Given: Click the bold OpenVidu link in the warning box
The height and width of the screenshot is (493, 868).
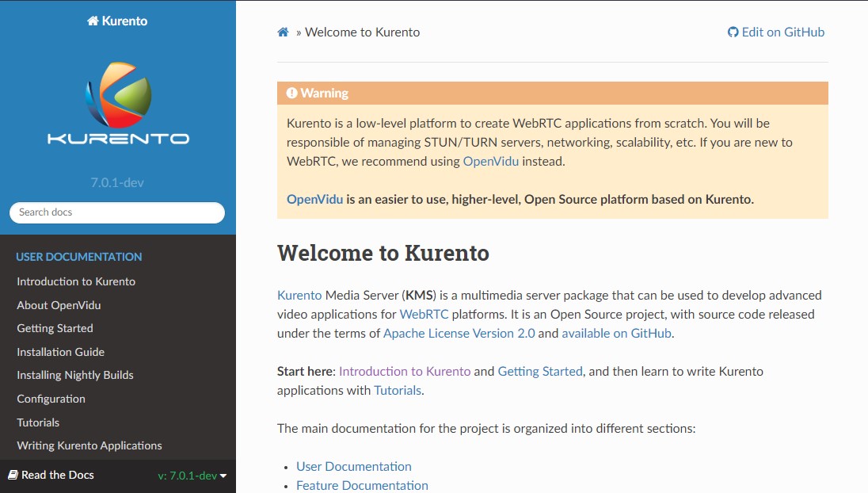Looking at the screenshot, I should [x=314, y=200].
